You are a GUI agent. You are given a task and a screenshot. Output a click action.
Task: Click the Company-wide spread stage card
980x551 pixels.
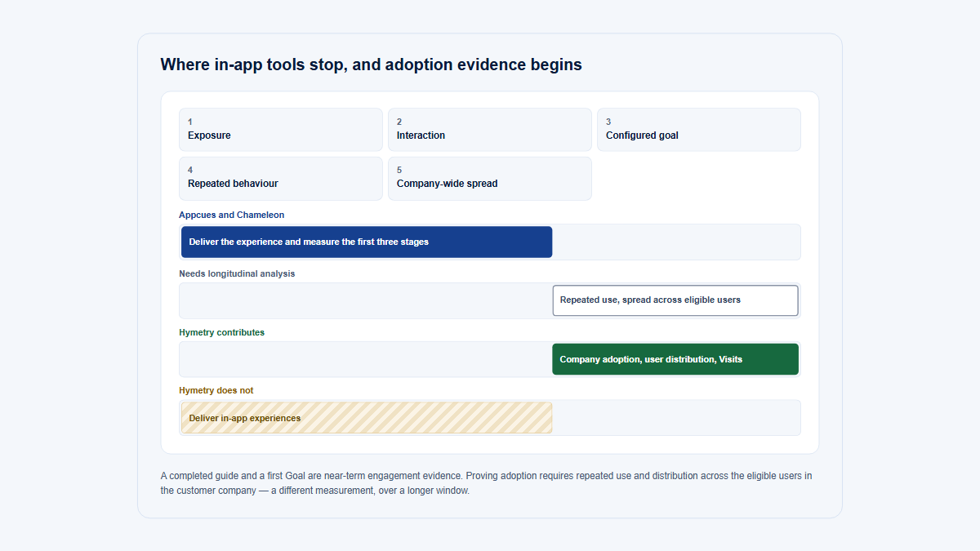tap(490, 178)
